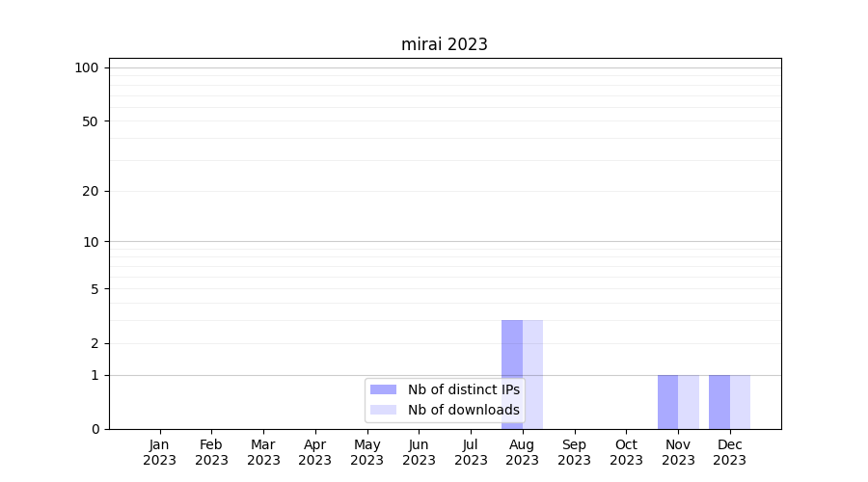
Task: Select the November downloads light bar
Action: (x=689, y=401)
